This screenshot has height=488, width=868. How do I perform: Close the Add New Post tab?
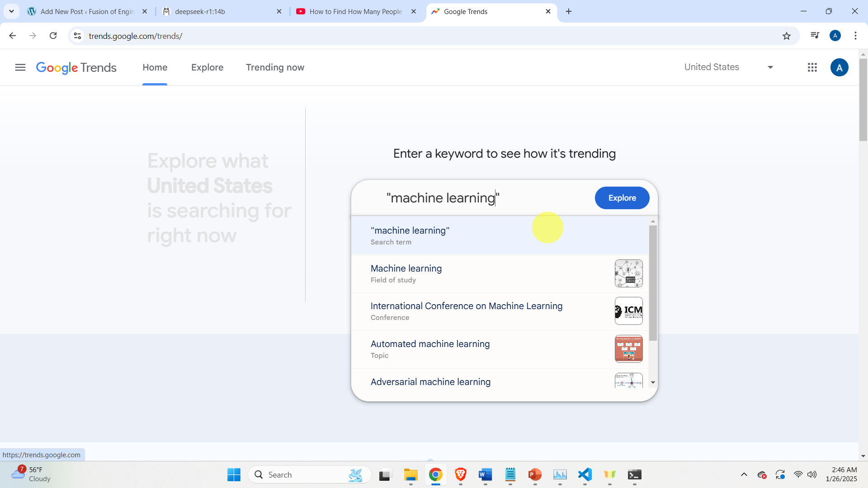(x=145, y=11)
